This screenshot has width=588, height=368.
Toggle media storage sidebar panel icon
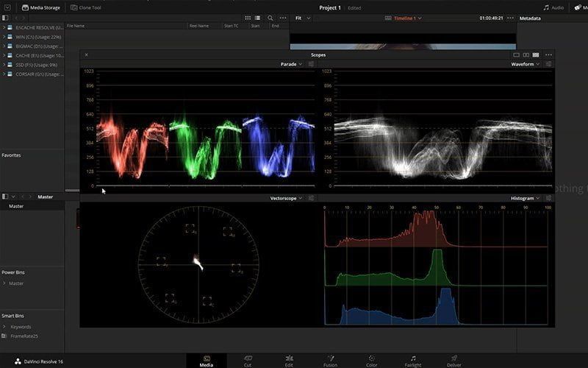coord(5,18)
